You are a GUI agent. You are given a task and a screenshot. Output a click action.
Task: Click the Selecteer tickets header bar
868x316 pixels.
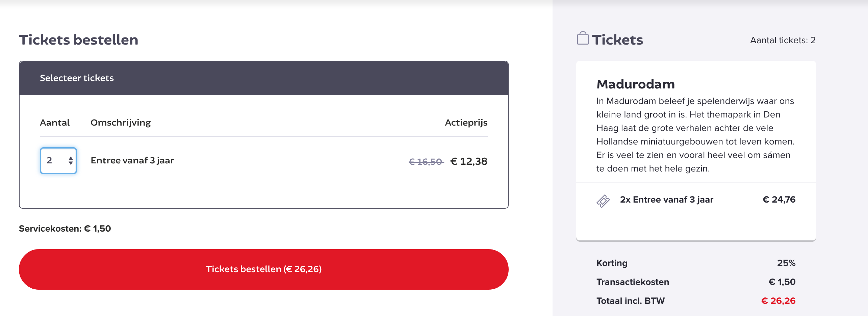point(263,78)
